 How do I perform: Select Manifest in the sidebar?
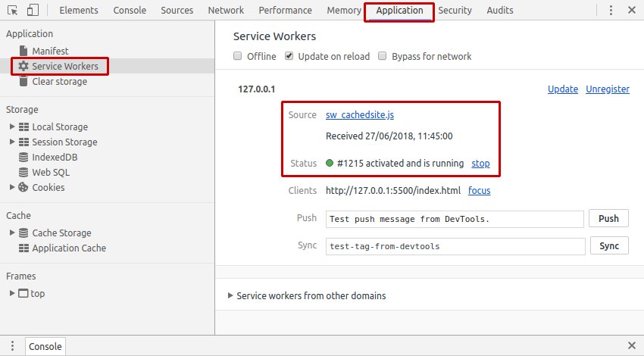pyautogui.click(x=51, y=51)
